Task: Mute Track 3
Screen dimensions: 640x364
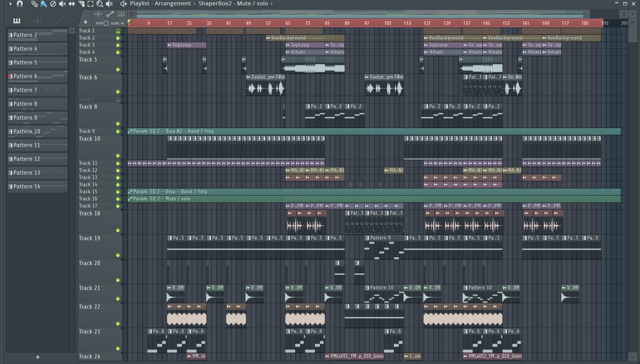Action: 118,45
